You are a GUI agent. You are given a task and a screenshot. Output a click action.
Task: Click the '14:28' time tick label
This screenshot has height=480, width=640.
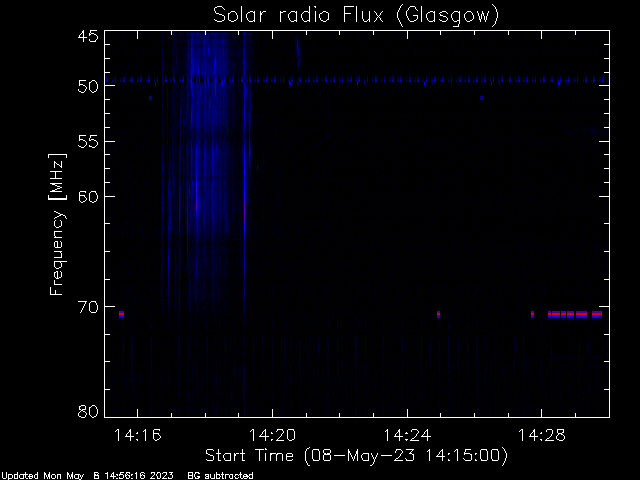[542, 436]
